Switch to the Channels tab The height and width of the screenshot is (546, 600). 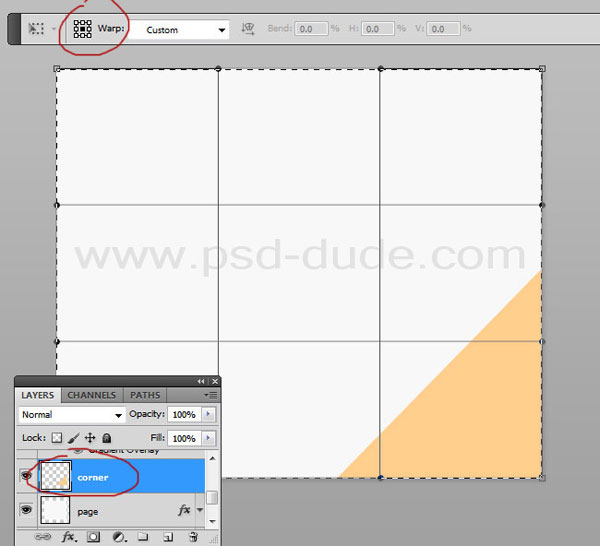(92, 395)
